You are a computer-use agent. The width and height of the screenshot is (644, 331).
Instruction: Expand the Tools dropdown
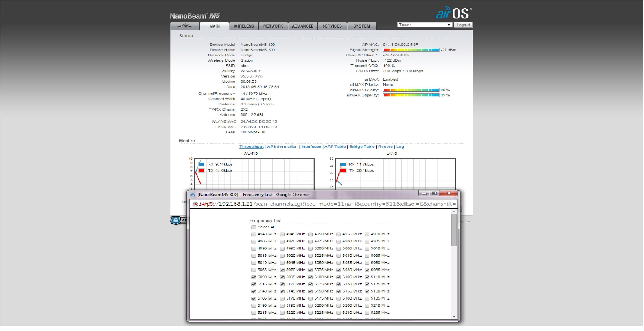pos(425,25)
